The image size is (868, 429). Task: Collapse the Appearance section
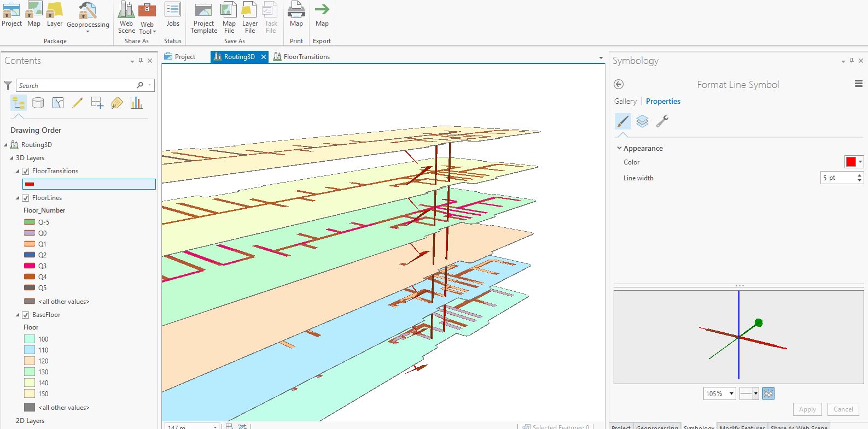click(x=619, y=148)
